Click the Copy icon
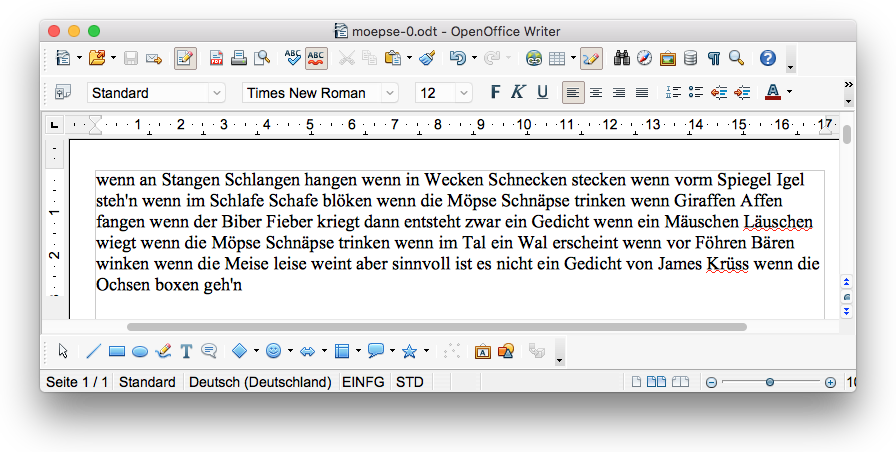The width and height of the screenshot is (896, 452). coord(369,58)
